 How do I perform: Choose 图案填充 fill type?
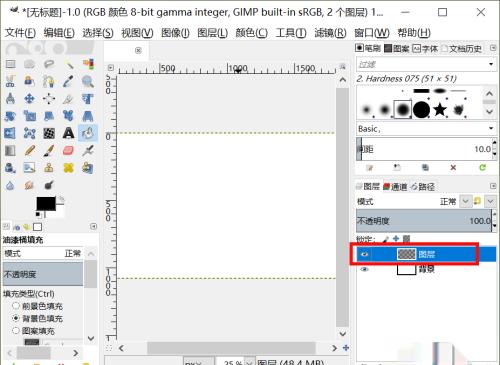click(16, 331)
